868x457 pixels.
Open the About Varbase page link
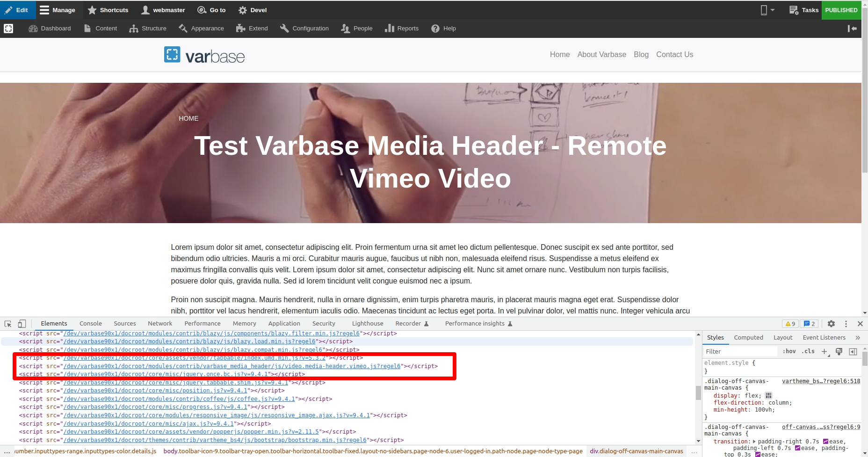click(x=601, y=55)
